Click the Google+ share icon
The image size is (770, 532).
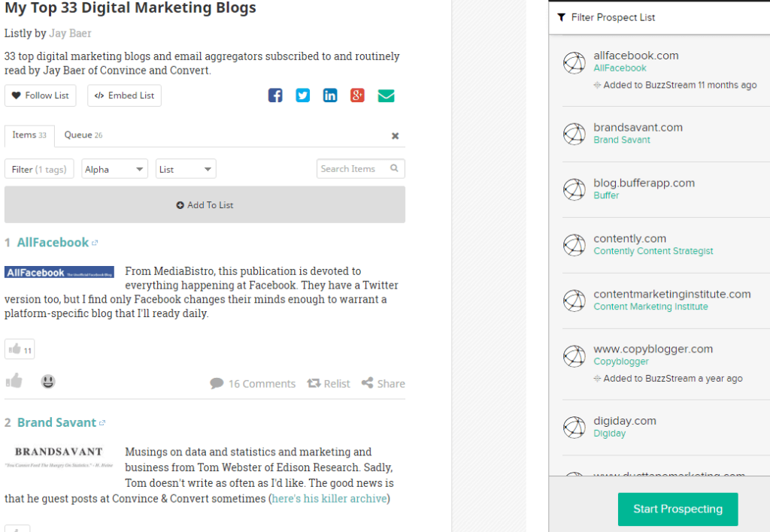tap(356, 95)
